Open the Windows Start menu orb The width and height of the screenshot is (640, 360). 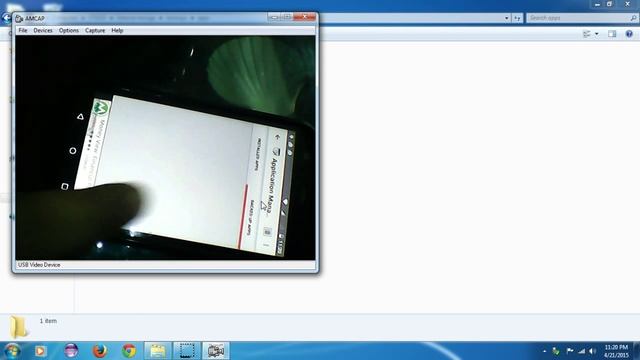pyautogui.click(x=12, y=351)
